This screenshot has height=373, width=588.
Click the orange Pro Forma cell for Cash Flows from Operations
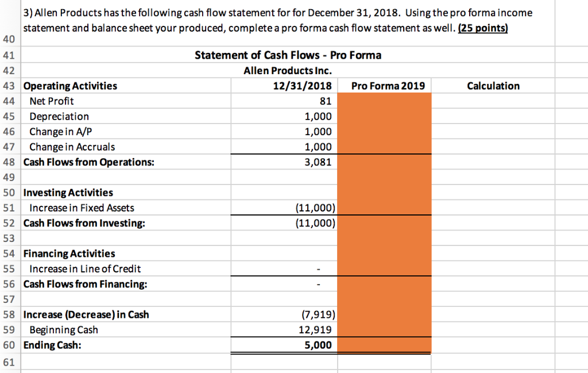point(384,162)
